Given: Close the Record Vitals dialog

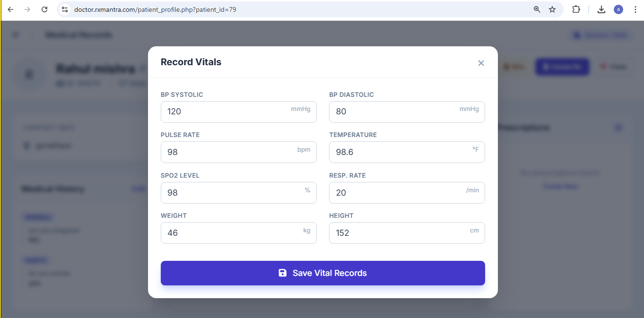Looking at the screenshot, I should tap(481, 63).
